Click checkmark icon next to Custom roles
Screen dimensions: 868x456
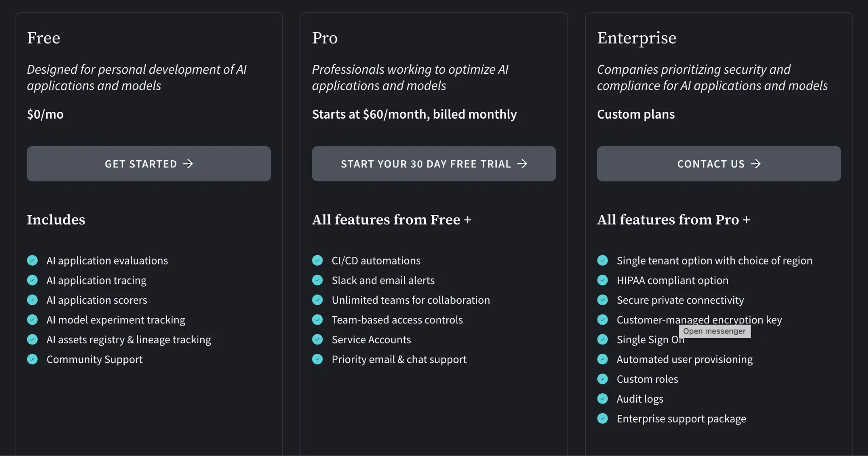click(x=603, y=379)
